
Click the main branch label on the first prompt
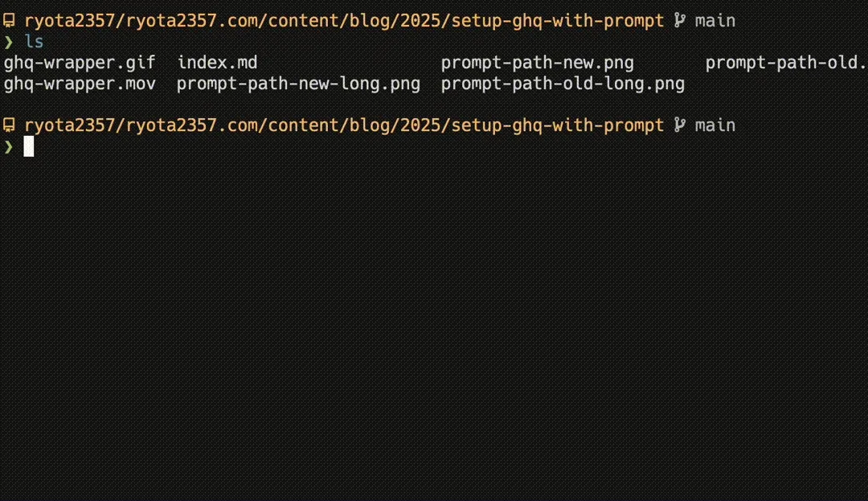tap(715, 21)
